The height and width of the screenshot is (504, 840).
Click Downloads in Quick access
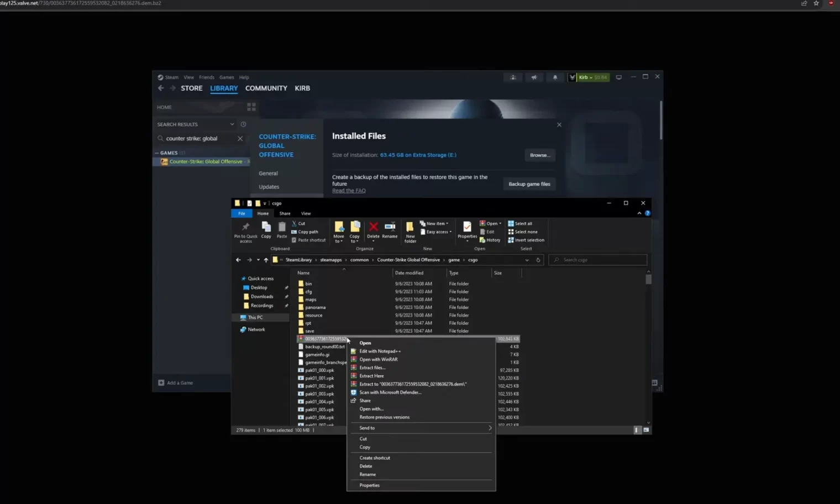(x=262, y=297)
